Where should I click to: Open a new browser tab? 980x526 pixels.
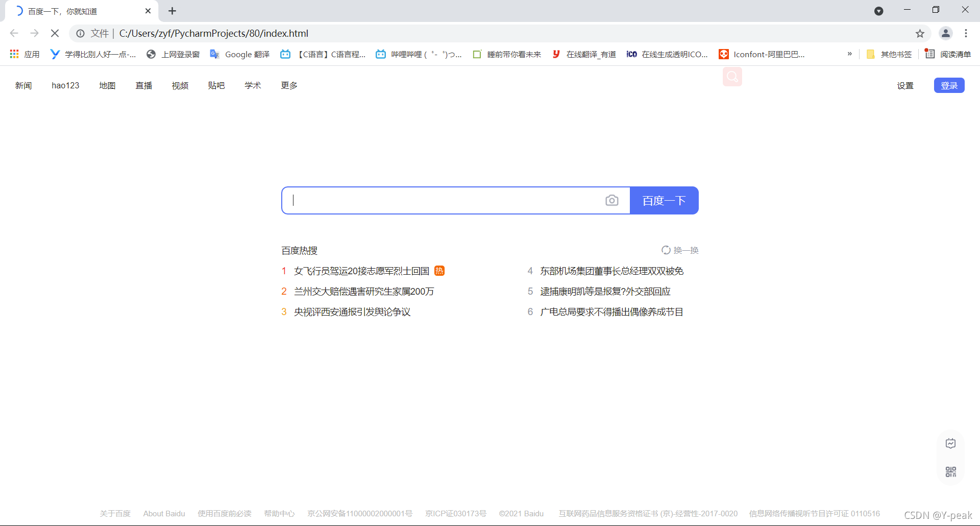click(x=173, y=11)
